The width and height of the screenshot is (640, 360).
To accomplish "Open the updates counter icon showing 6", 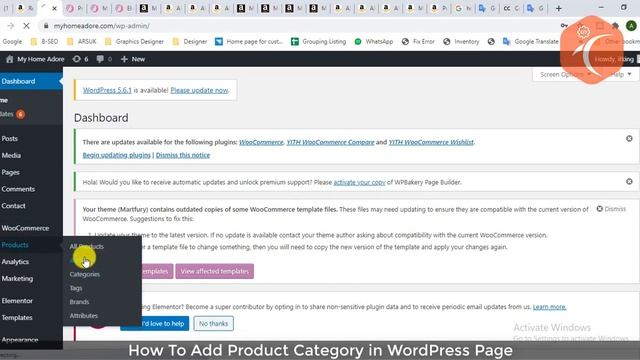I will 76,59.
